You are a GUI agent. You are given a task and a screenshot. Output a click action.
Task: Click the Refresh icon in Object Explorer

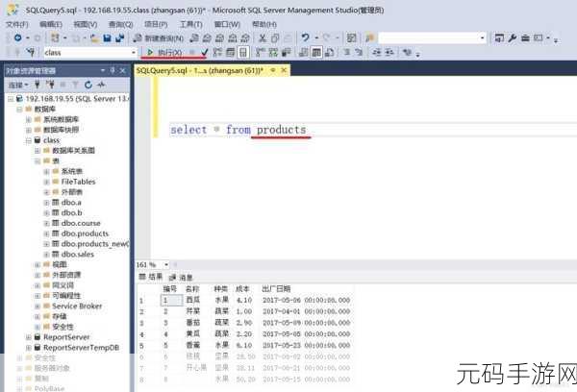88,85
